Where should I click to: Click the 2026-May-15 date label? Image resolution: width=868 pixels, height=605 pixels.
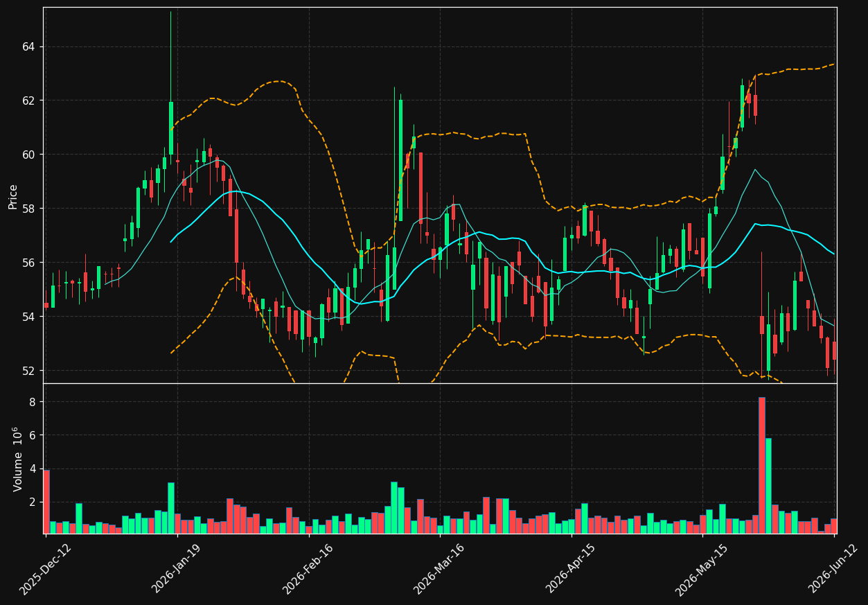pyautogui.click(x=702, y=569)
